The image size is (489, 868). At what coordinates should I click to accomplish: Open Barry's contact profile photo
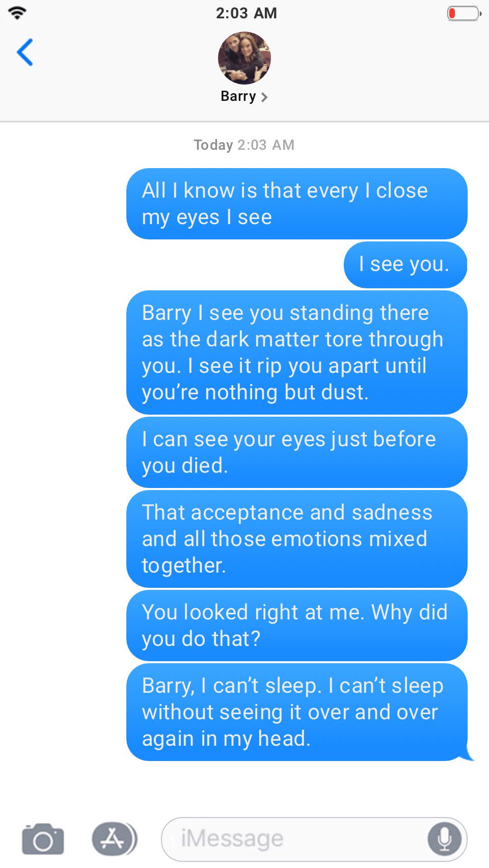pos(244,58)
